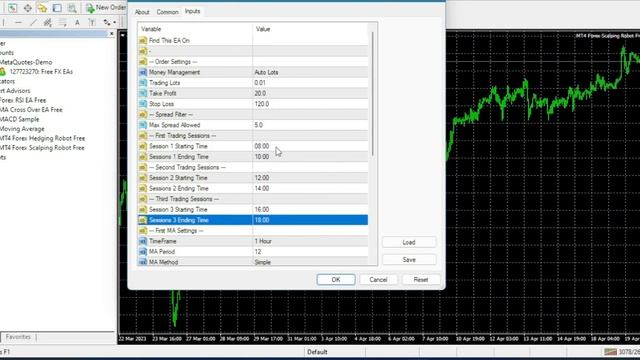Image resolution: width=640 pixels, height=360 pixels.
Task: Click the icon beside Max Spread Allowed
Action: pos(143,125)
